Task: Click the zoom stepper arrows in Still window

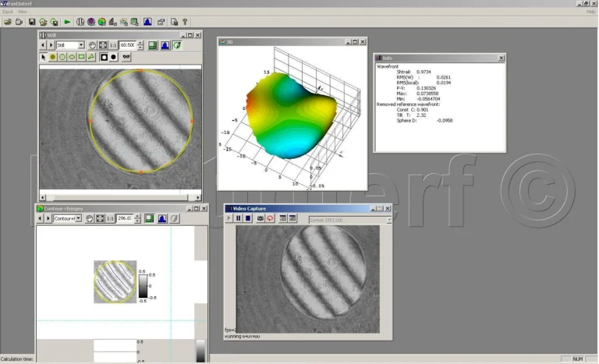Action: coord(140,45)
